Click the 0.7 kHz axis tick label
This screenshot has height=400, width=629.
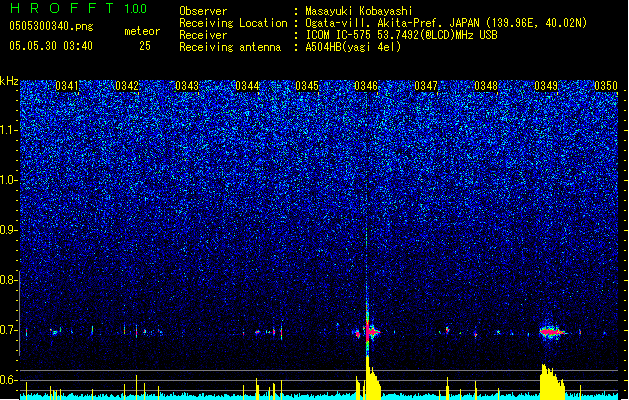tap(8, 330)
